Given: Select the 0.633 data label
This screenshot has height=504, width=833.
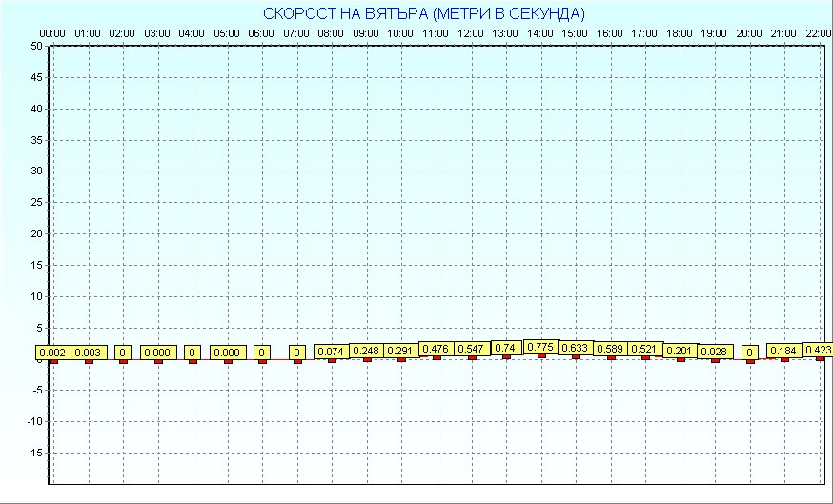Looking at the screenshot, I should 576,348.
